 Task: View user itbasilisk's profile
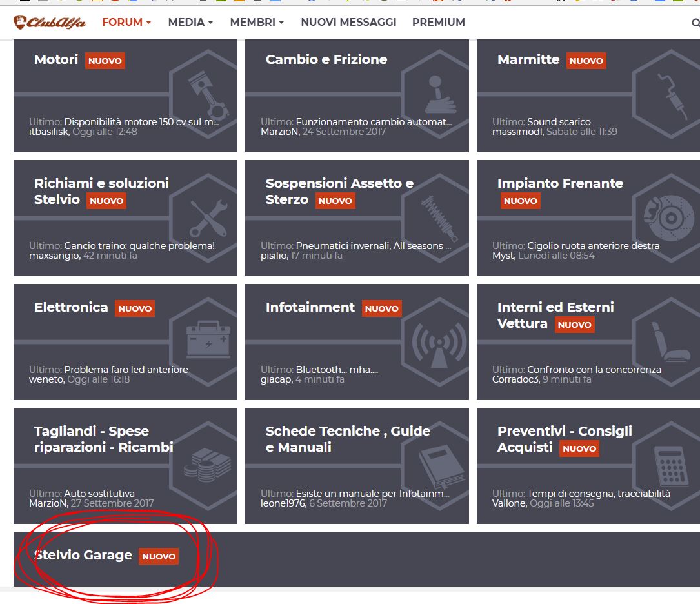[x=49, y=132]
